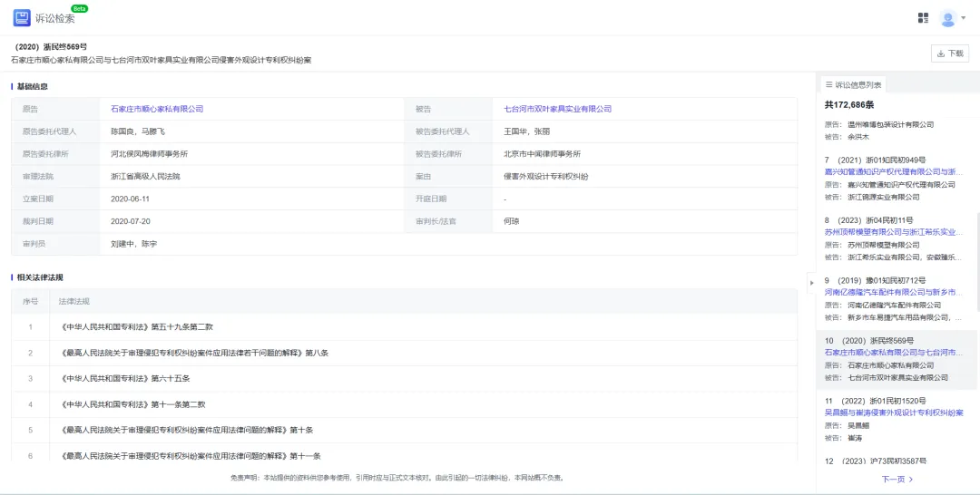Click plaintiff agents 陈国良，马滕飞
The image size is (980, 495).
pos(138,131)
